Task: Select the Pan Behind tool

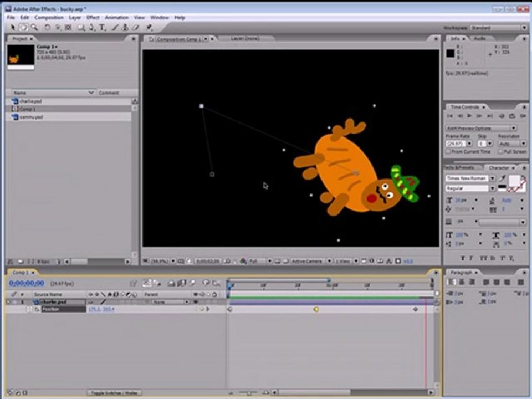Action: tap(68, 28)
